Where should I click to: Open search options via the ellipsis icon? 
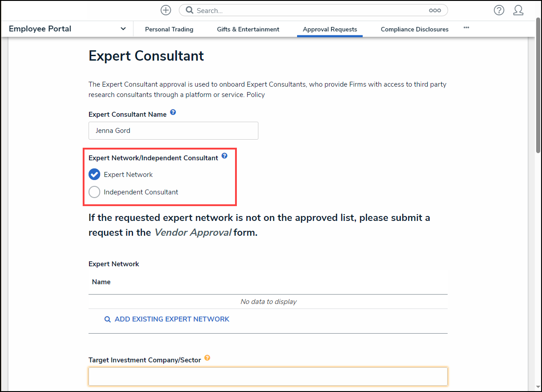coord(435,10)
